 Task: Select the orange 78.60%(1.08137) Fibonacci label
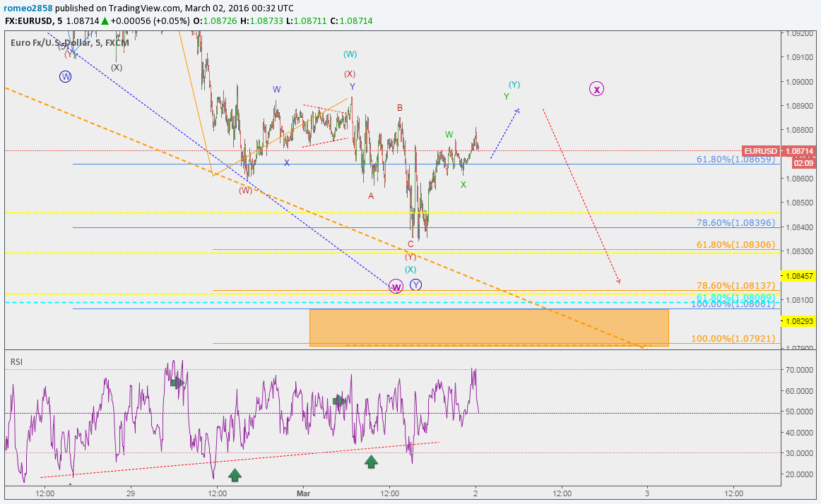coord(735,285)
